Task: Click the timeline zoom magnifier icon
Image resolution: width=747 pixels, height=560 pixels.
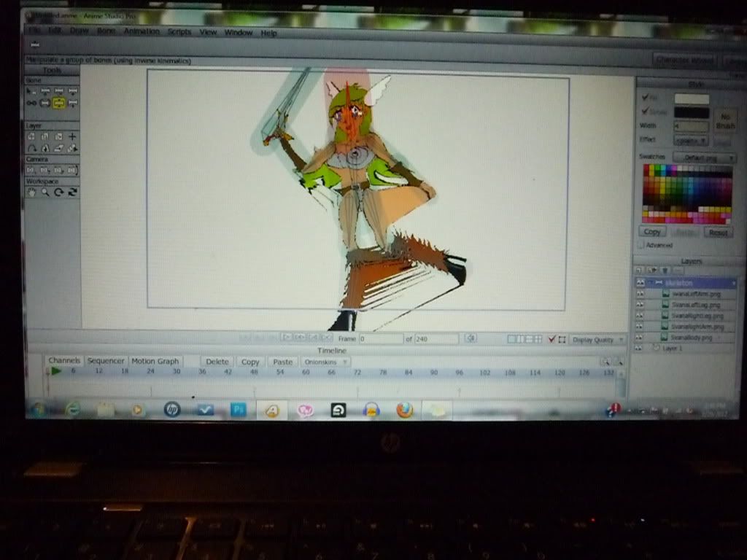Action: 605,362
